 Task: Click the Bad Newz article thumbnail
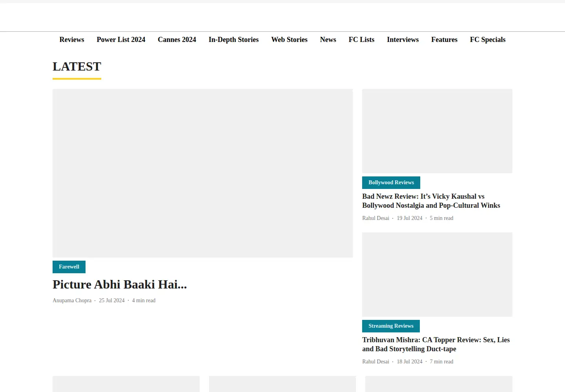coord(437,131)
